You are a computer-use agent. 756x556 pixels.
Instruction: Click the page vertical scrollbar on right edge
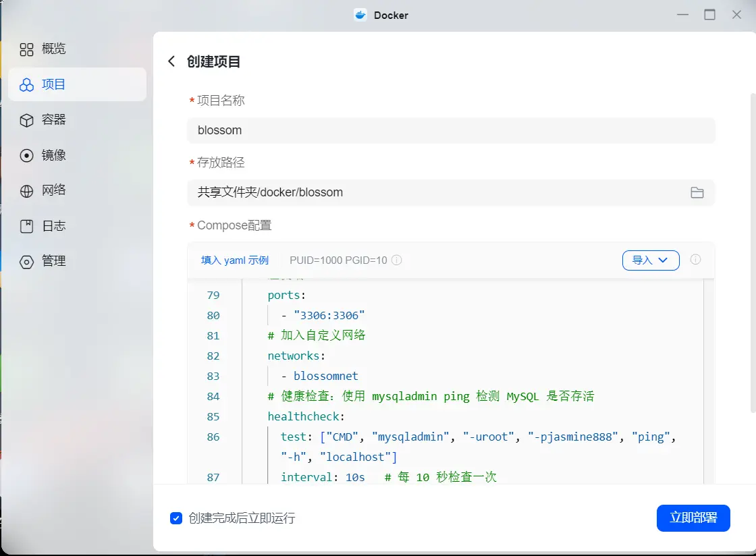(x=753, y=253)
